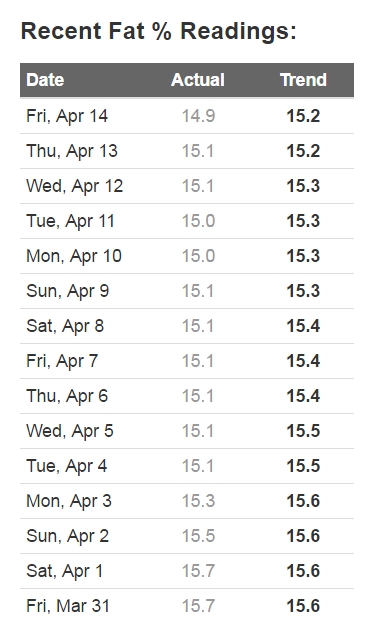This screenshot has height=631, width=367.
Task: Select the Fri, Apr 14 row date
Action: click(x=67, y=116)
